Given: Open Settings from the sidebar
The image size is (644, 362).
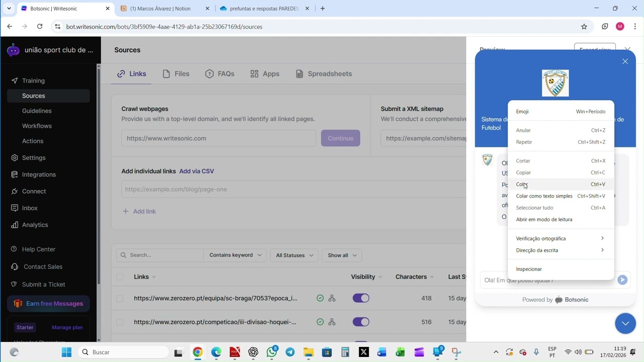Looking at the screenshot, I should coord(34,158).
